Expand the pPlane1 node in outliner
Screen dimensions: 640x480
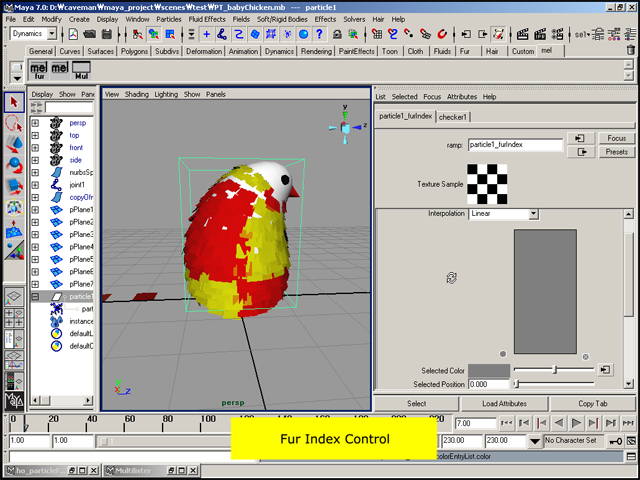[x=36, y=210]
